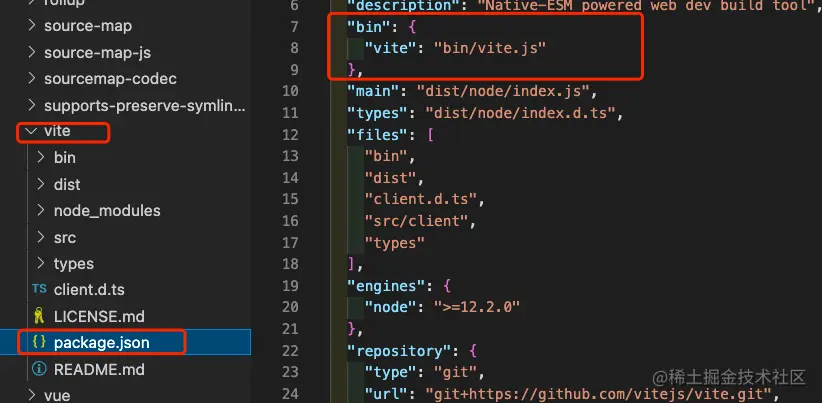Screen dimensions: 822x403
Task: Click the info icon beside README.md
Action: coord(39,369)
